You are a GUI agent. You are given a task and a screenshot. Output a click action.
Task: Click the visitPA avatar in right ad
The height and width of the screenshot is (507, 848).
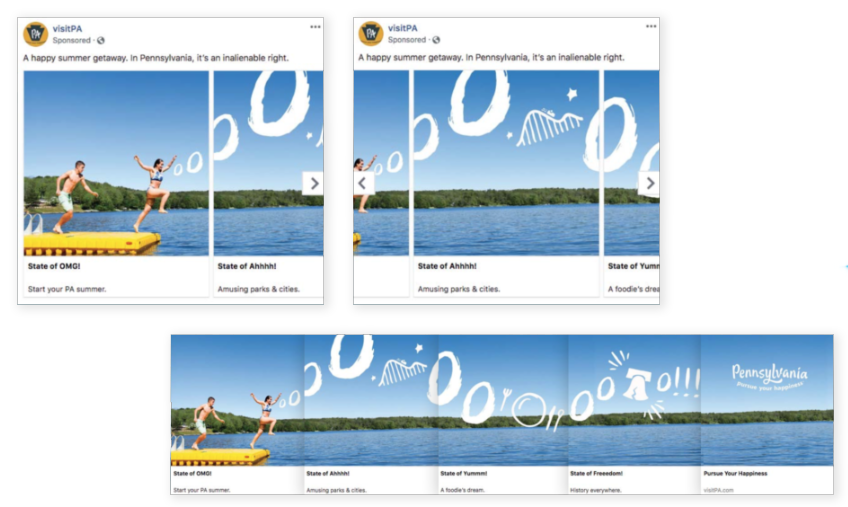(371, 34)
